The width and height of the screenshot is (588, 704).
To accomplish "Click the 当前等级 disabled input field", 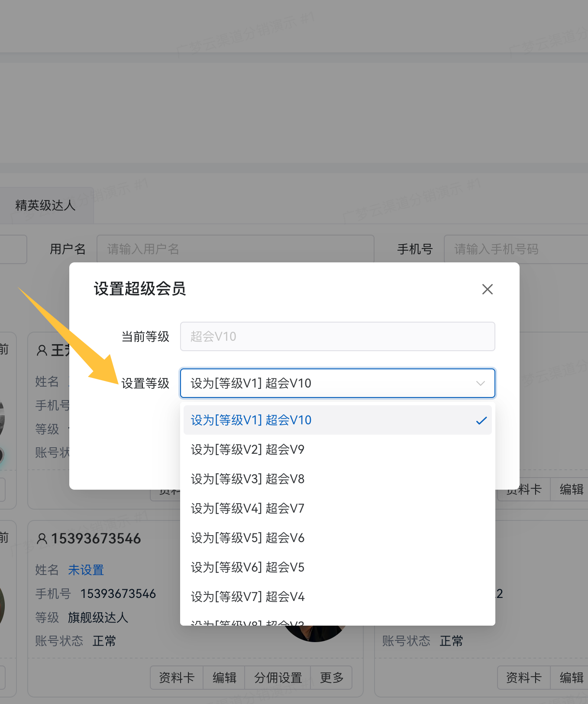I will coord(337,336).
